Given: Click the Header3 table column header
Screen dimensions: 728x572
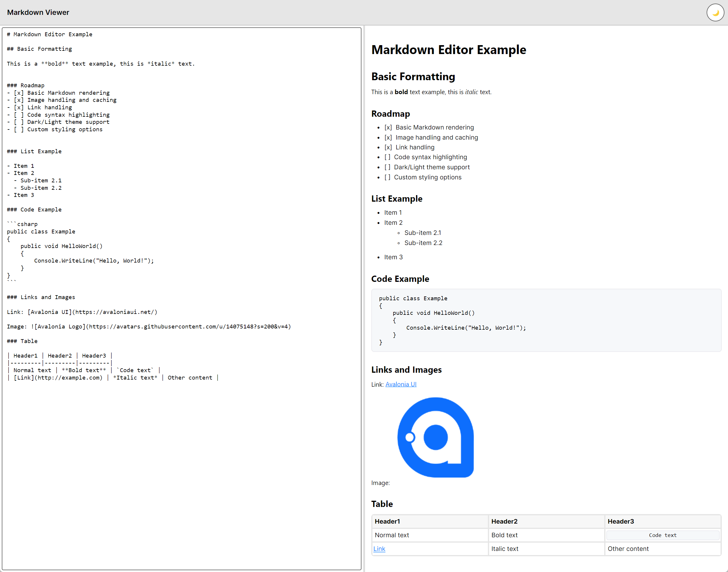Looking at the screenshot, I should (621, 521).
